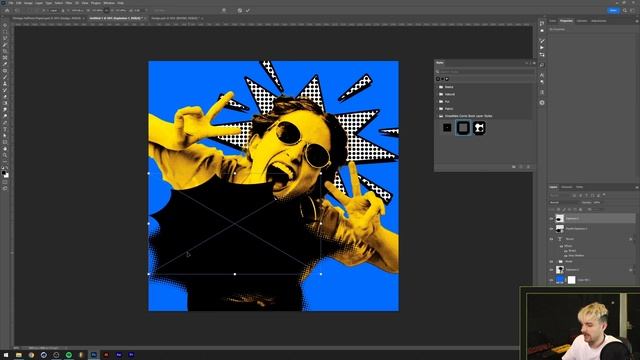The image size is (640, 360).
Task: Toggle the link aspect ratio button
Action: coord(107,10)
